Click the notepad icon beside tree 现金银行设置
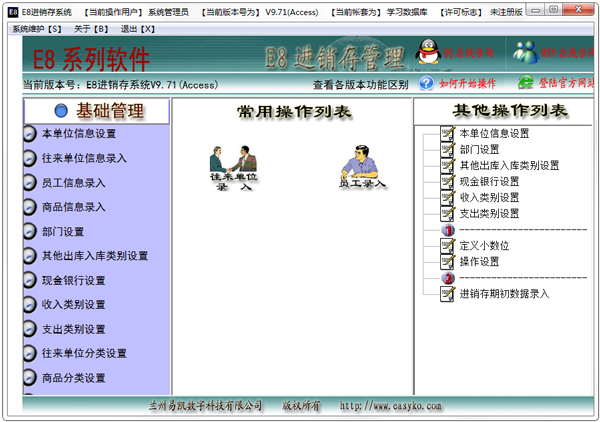 [x=448, y=182]
